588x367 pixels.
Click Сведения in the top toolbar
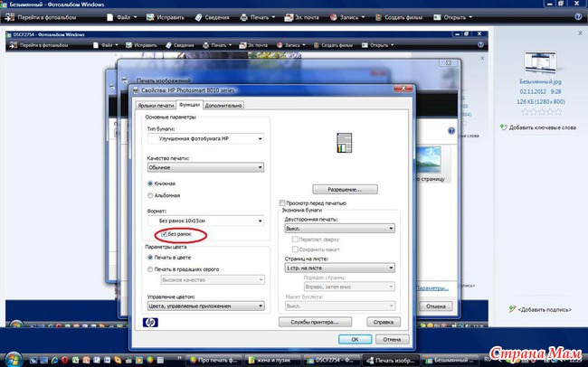pyautogui.click(x=213, y=17)
